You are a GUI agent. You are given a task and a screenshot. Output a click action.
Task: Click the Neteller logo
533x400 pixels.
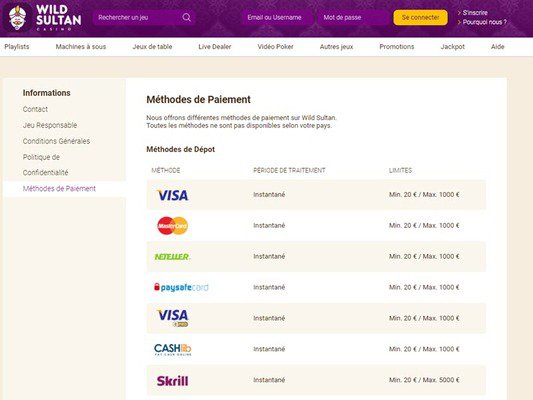tap(172, 257)
